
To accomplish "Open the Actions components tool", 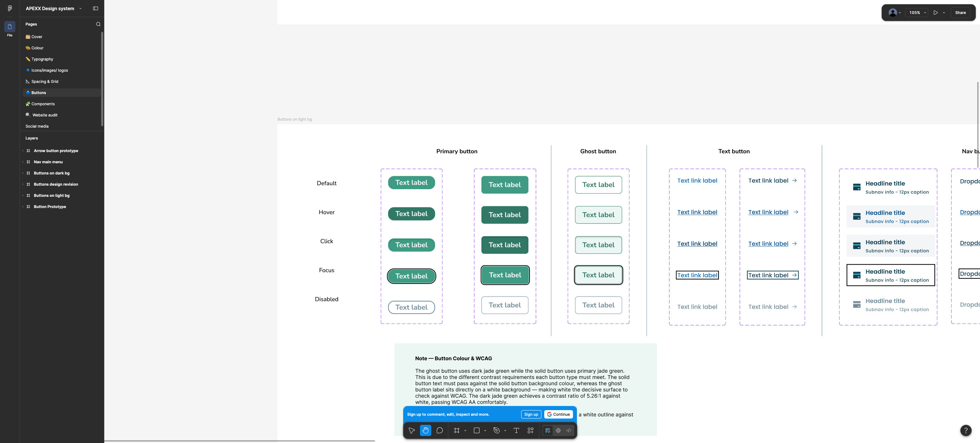I will (530, 430).
